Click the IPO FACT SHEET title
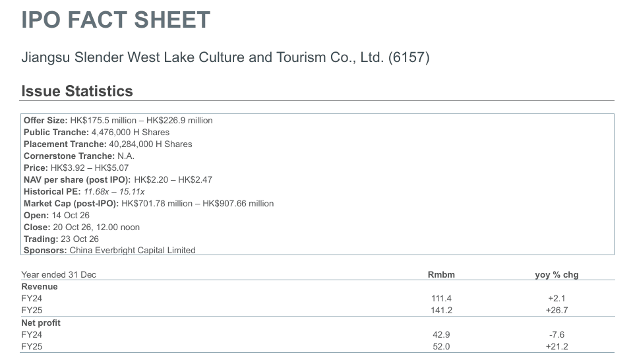Screen dimensions: 633x364 (116, 20)
